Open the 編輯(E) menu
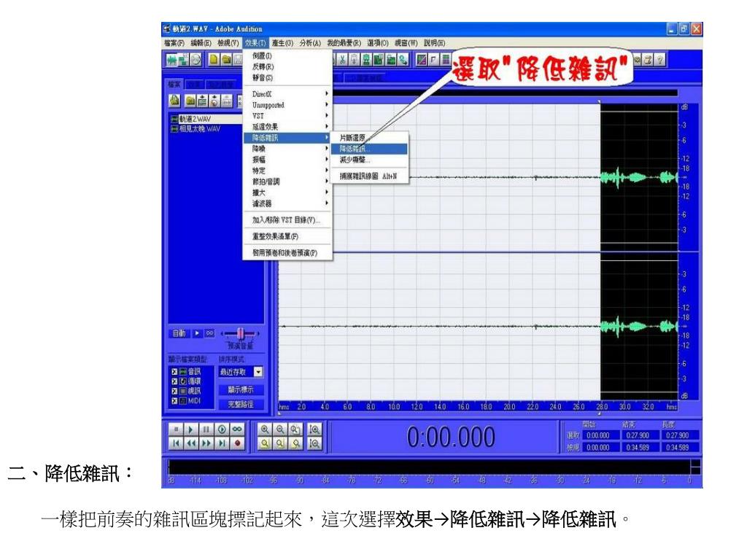The height and width of the screenshot is (560, 747). pyautogui.click(x=201, y=43)
